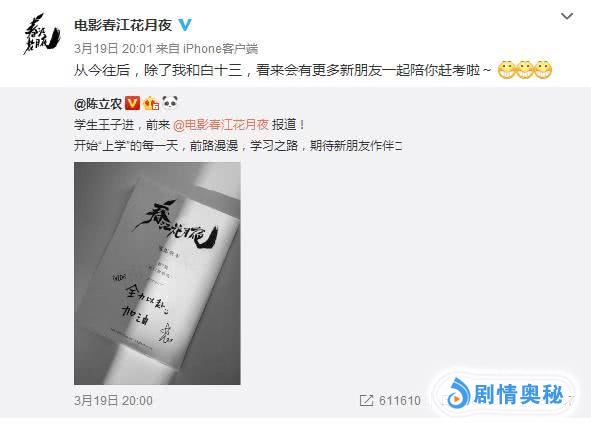Open the iPhone客户端 source link

(x=220, y=49)
